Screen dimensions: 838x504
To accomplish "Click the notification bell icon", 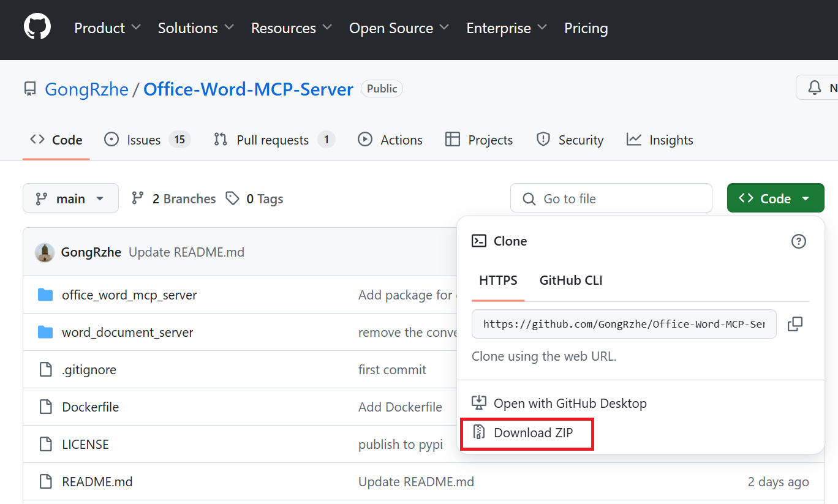I will (815, 88).
